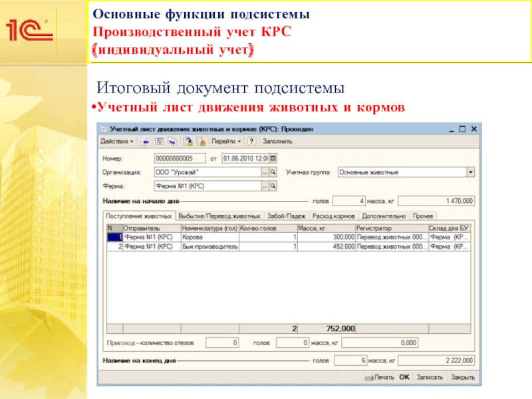Expand the Действия menu
Screen dimensions: 532x399
[x=116, y=142]
